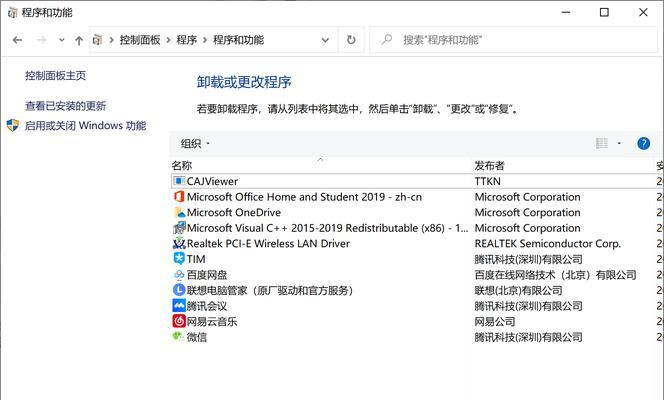The width and height of the screenshot is (664, 400).
Task: Expand chevron after 程序 breadcrumb
Action: 205,40
